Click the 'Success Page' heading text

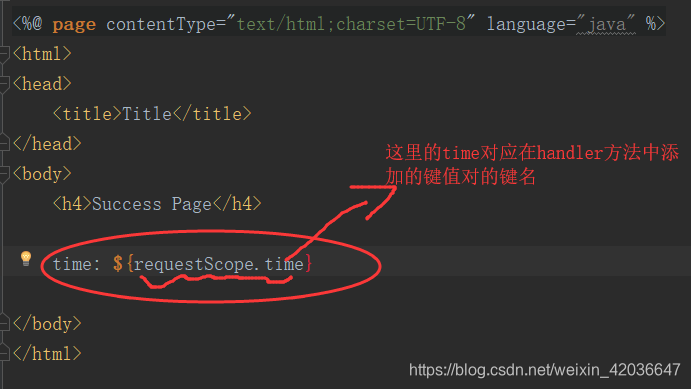[x=152, y=204]
